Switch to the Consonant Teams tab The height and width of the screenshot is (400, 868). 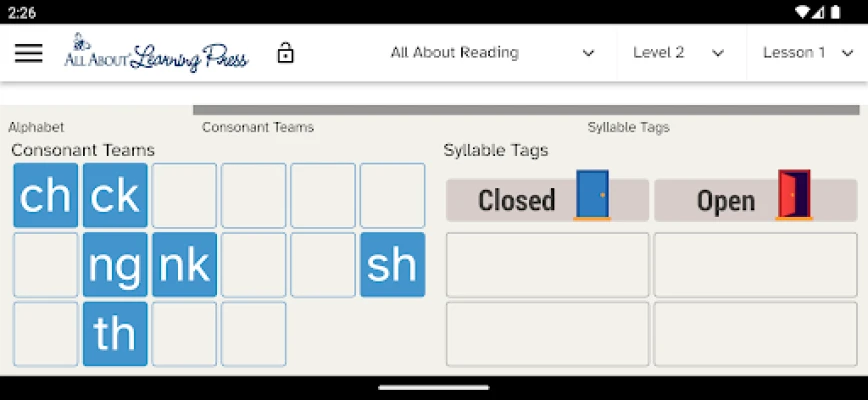coord(258,127)
